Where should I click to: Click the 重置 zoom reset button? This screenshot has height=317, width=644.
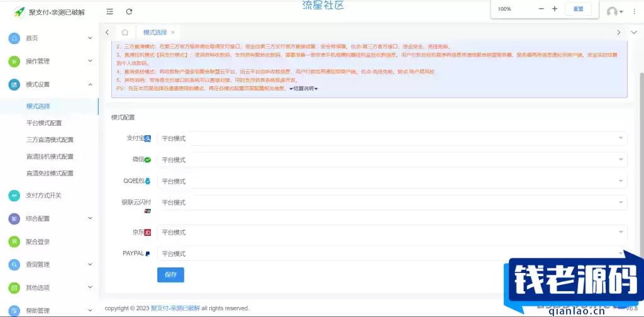click(579, 9)
